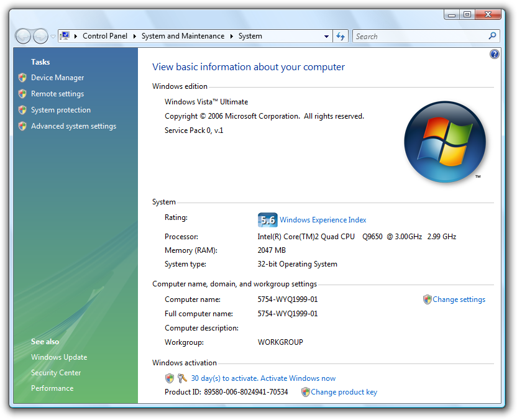
Task: Open the Windows Experience Index link
Action: tap(323, 220)
